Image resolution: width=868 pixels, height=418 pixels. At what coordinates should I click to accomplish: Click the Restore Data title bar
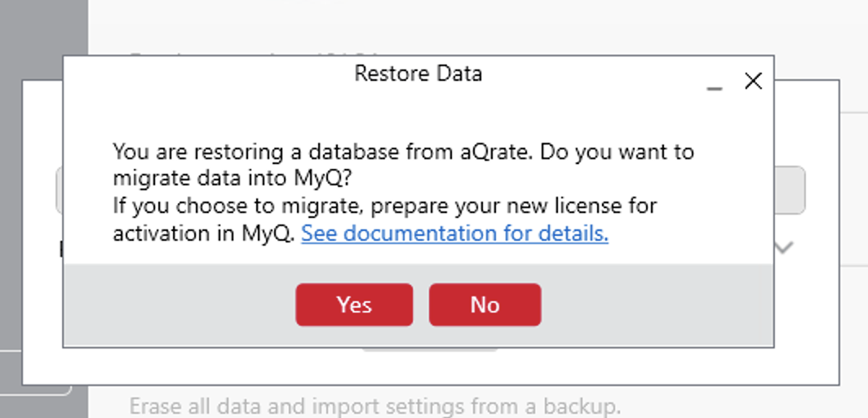pos(418,74)
